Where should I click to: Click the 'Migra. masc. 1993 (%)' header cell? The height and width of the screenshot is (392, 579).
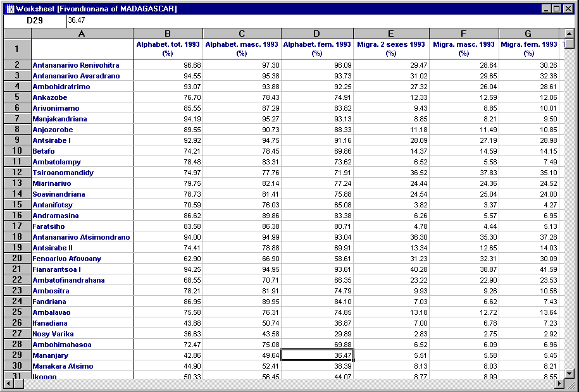[x=464, y=49]
